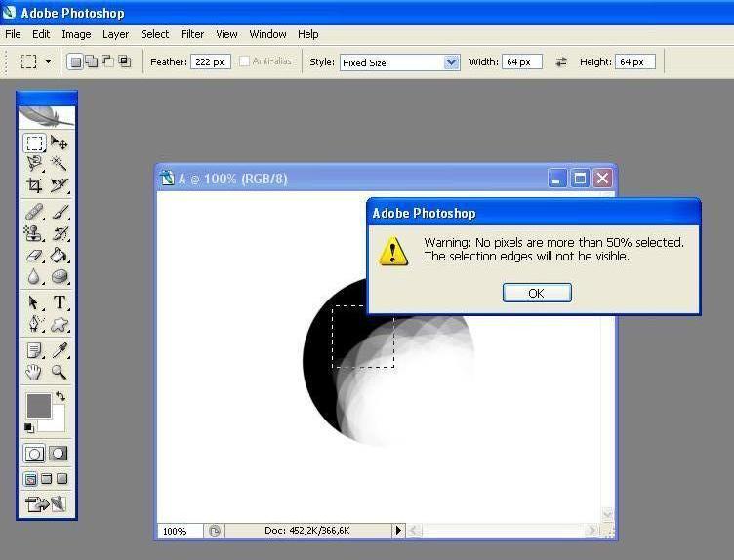
Task: Activate the Blur tool
Action: [x=34, y=276]
